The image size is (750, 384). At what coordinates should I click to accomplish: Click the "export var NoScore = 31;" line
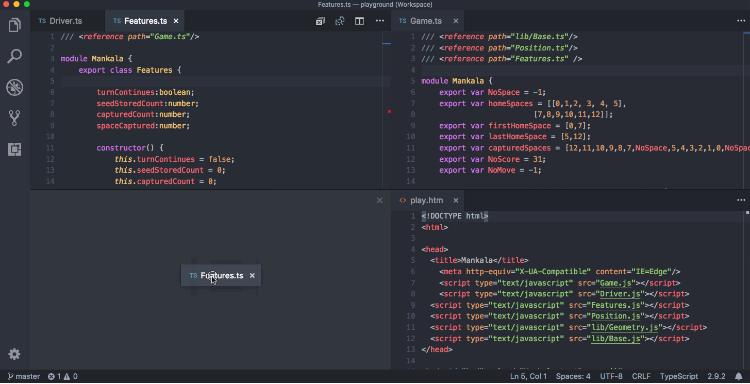(x=493, y=159)
